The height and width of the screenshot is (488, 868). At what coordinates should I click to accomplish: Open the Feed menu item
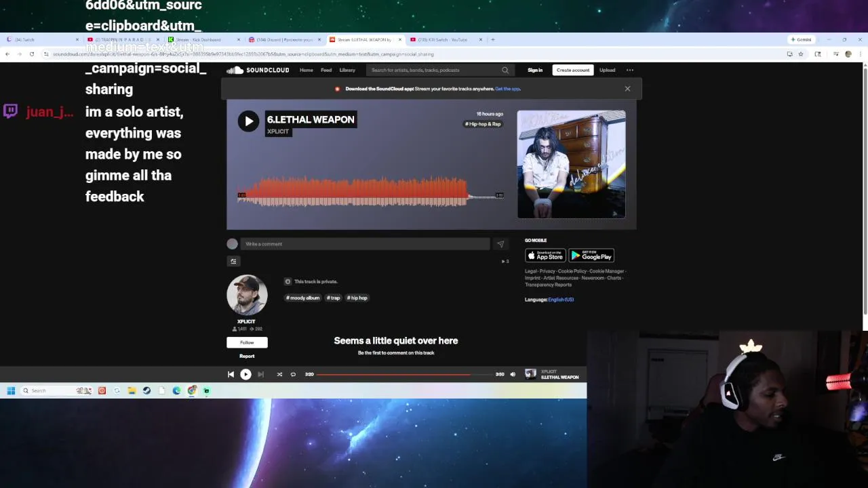coord(326,70)
